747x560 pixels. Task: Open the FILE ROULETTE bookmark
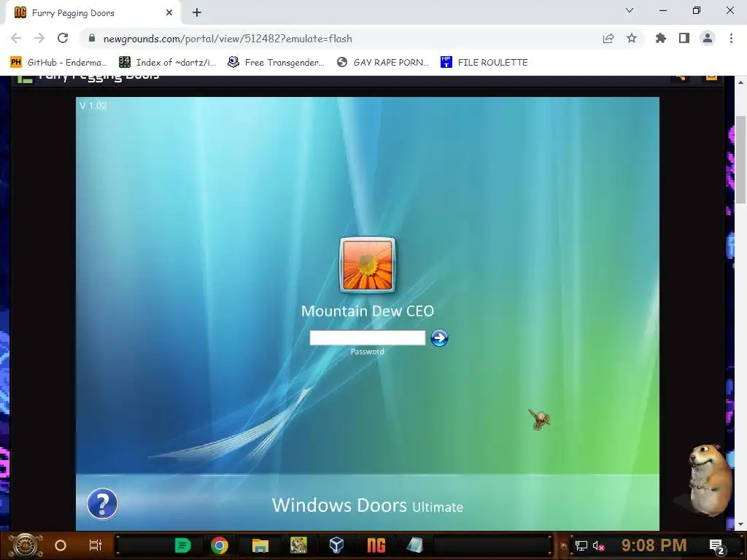click(x=484, y=62)
